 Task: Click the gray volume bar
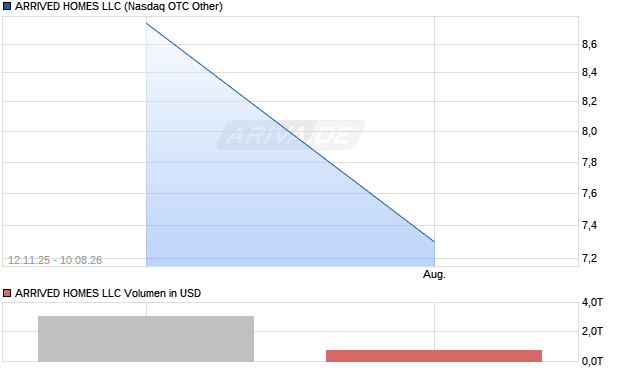(x=146, y=339)
